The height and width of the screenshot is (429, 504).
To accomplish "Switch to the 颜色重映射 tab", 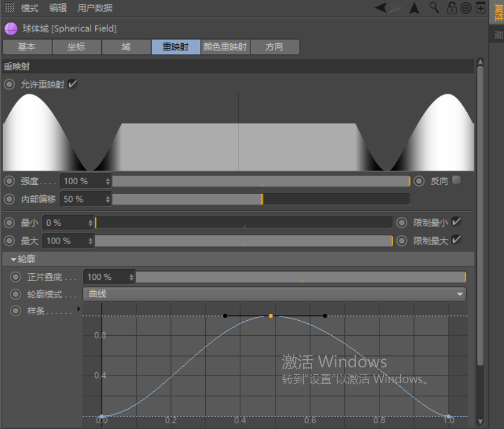I will pos(225,47).
